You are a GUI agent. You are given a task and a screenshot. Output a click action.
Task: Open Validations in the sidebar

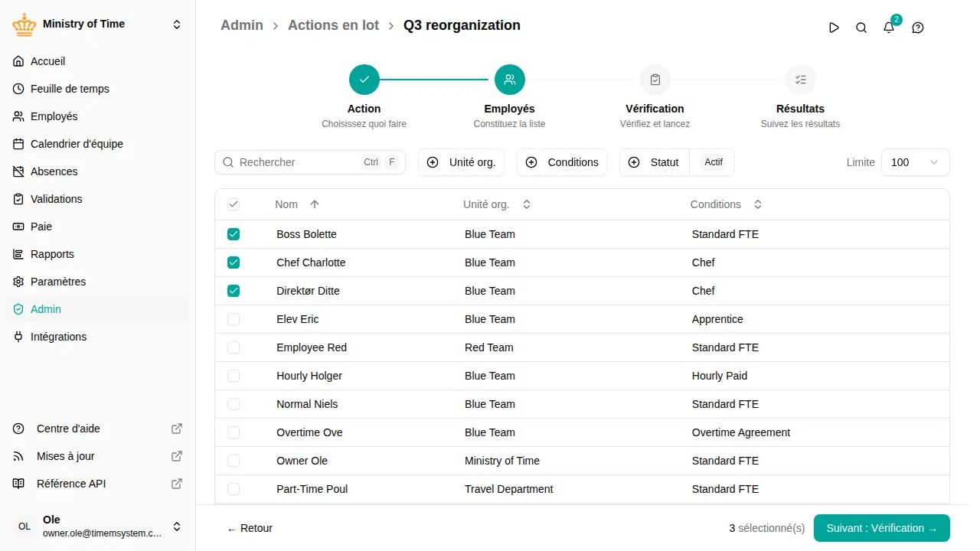(97, 199)
